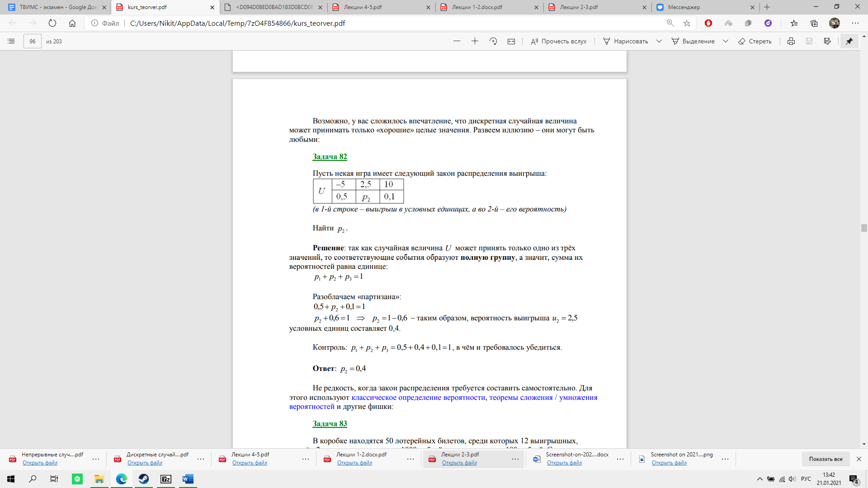The height and width of the screenshot is (488, 868).
Task: Open the browser home page
Action: click(72, 23)
